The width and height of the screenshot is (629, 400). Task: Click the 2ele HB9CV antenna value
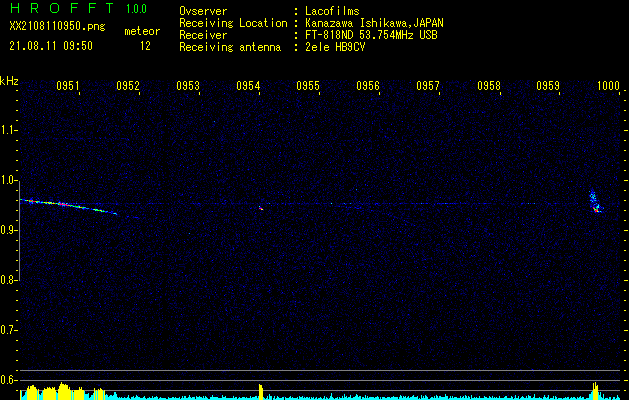coord(335,47)
